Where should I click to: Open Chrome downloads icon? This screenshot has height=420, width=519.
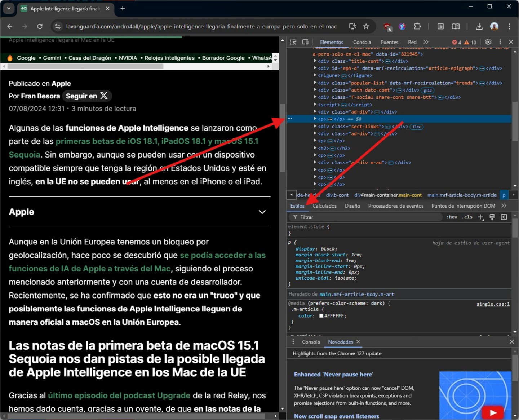coord(479,26)
